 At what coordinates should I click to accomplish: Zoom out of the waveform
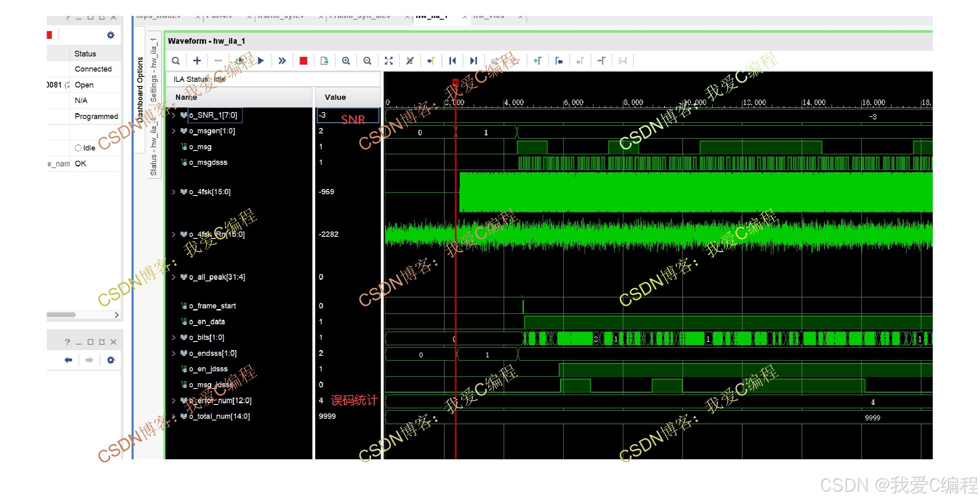367,61
